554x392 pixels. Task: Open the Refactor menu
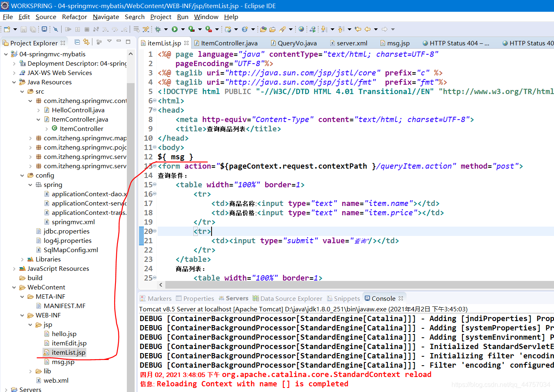[x=74, y=17]
